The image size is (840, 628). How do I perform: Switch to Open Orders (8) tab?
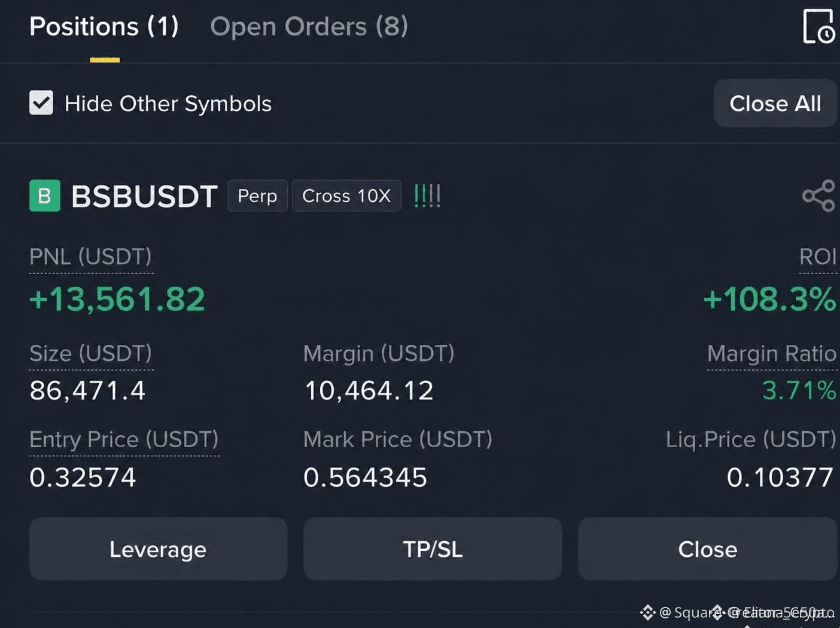click(x=309, y=26)
